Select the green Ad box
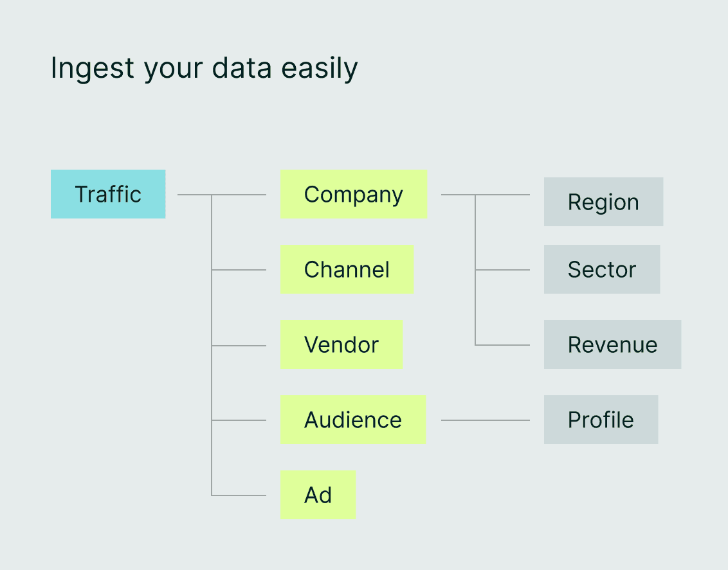The image size is (728, 570). pos(318,494)
